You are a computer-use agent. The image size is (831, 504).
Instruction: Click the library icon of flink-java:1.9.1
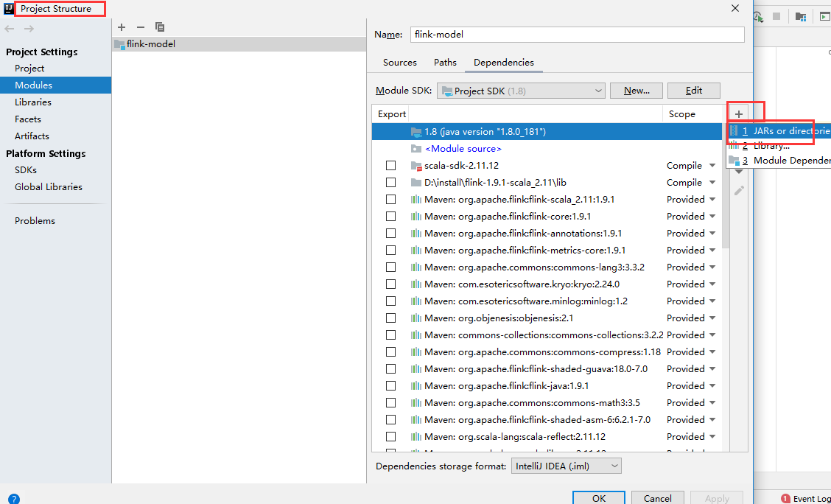click(416, 386)
